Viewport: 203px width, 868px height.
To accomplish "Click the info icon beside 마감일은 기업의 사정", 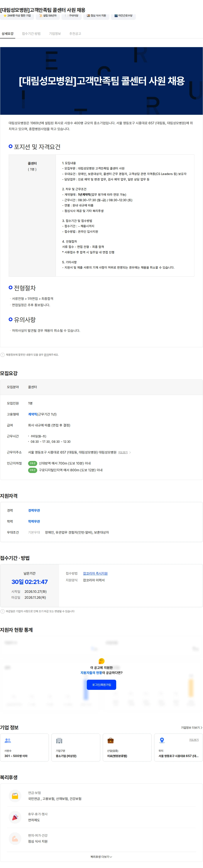I will coord(3,611).
